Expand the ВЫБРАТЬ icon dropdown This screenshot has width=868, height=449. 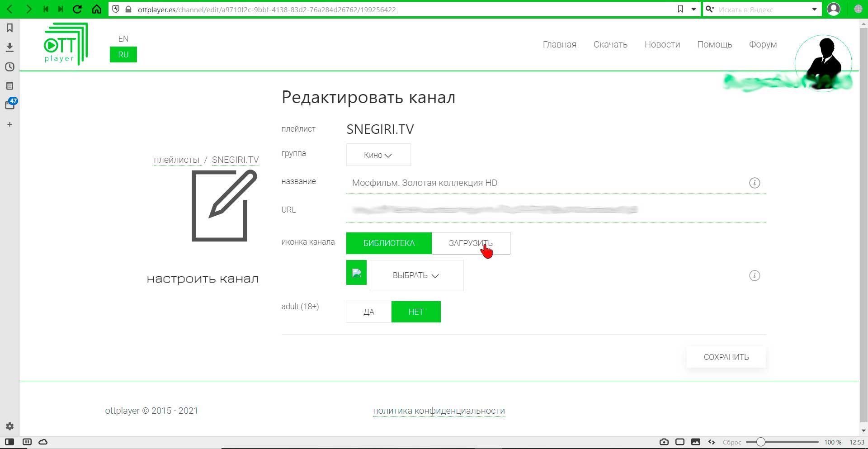click(416, 275)
